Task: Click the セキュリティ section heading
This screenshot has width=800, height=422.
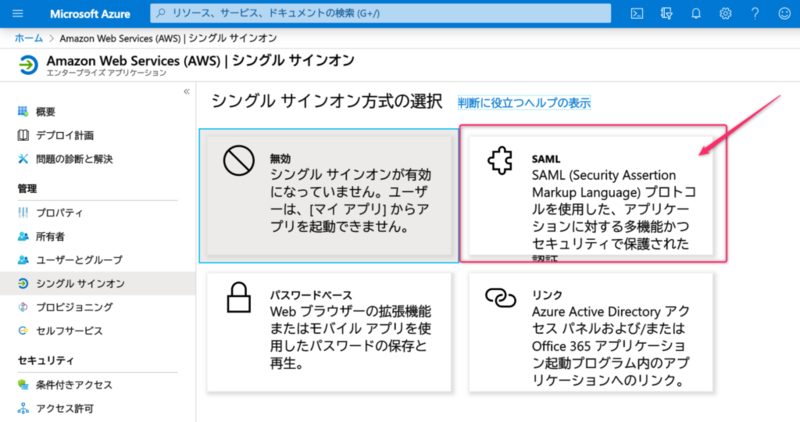Action: [x=46, y=361]
